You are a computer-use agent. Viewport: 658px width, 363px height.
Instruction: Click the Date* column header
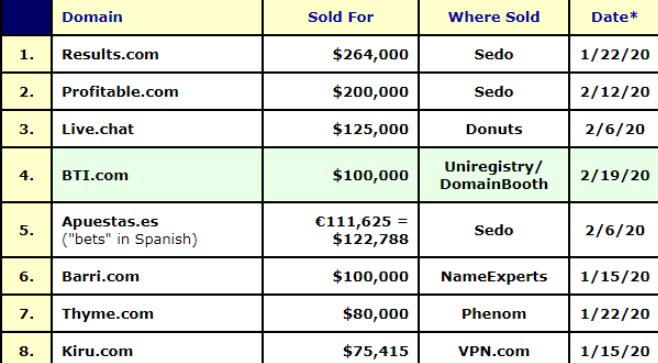[614, 17]
